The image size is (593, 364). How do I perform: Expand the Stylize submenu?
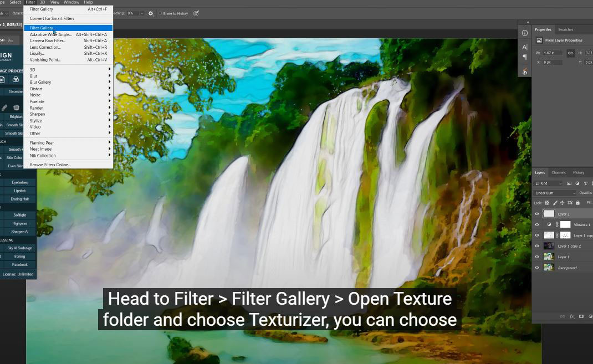click(69, 121)
